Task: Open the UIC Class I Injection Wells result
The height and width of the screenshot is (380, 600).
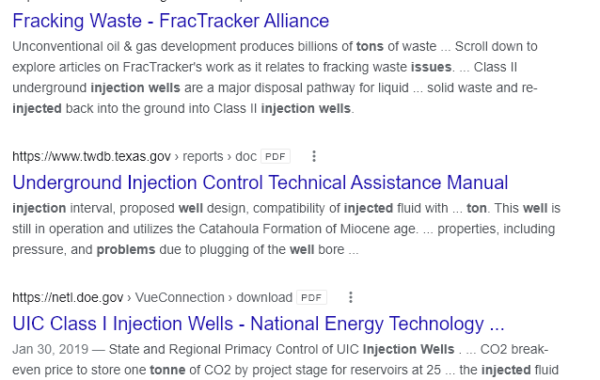Action: 258,324
